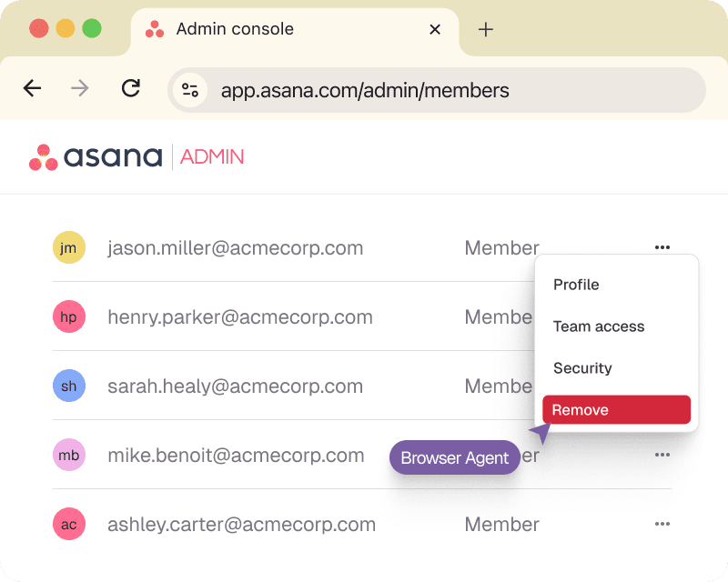
Task: Select jason.miller's avatar icon
Action: (69, 247)
